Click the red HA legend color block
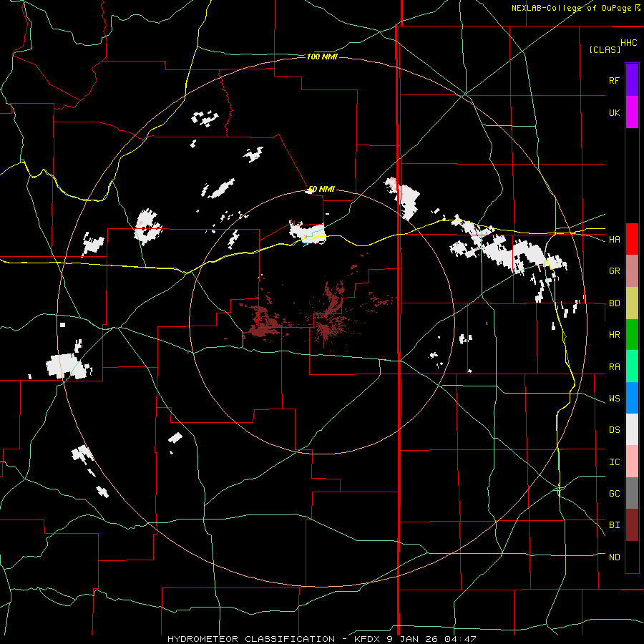The height and width of the screenshot is (644, 644). pos(632,239)
